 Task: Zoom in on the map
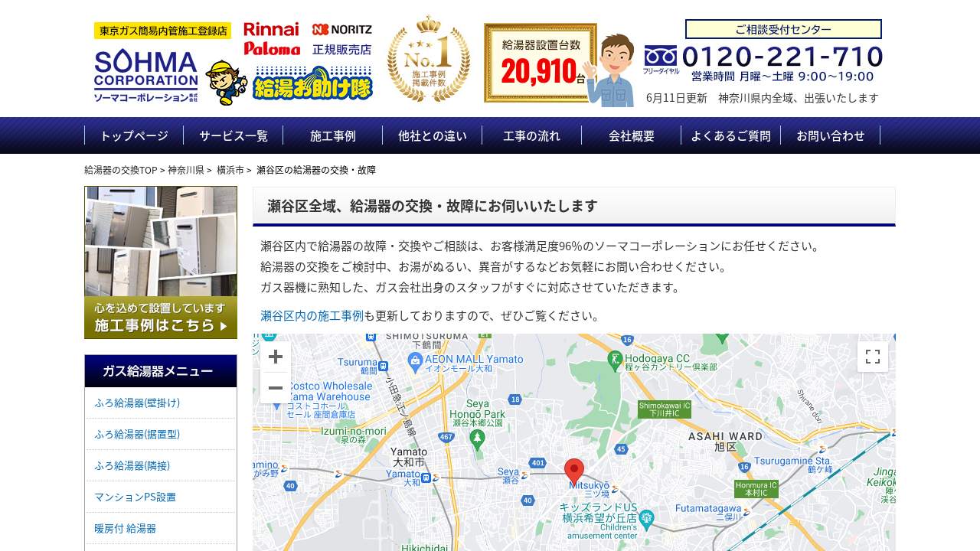(276, 357)
